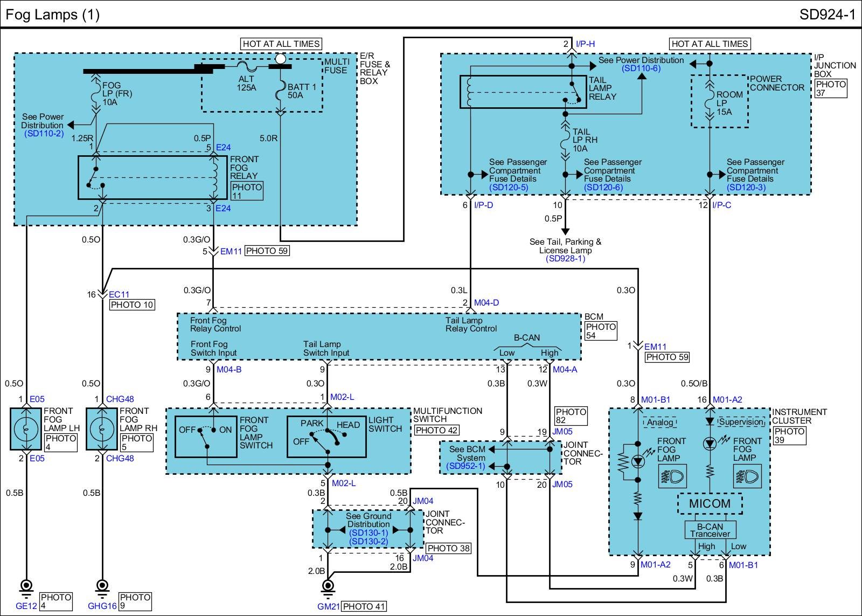Open the SD120-5 fuse details reference
The width and height of the screenshot is (862, 616).
click(x=509, y=188)
